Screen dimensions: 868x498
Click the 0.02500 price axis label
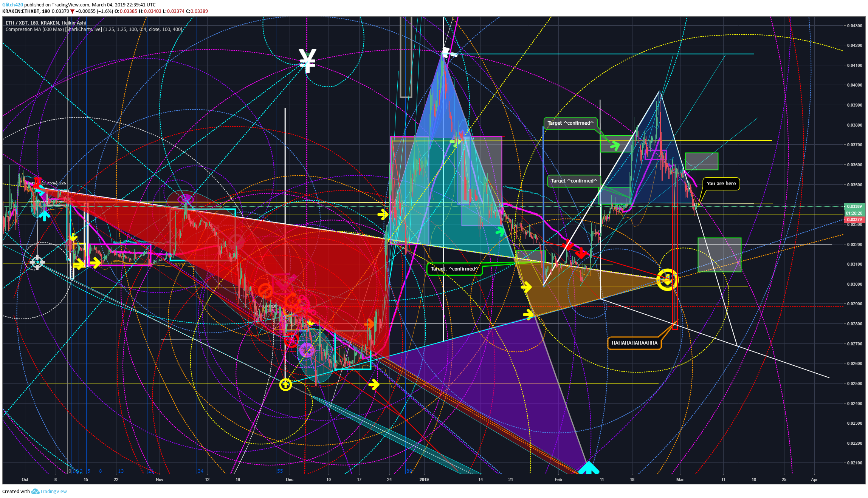(x=854, y=384)
